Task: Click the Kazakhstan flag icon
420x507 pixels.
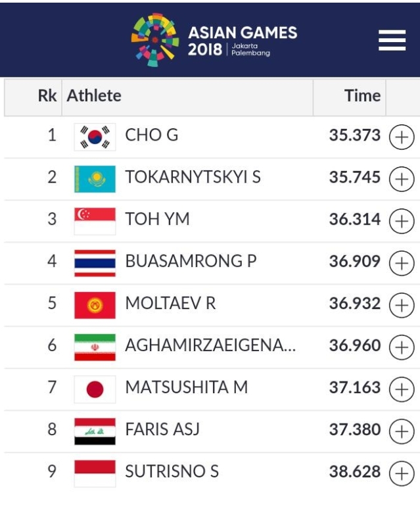Action: (x=95, y=179)
